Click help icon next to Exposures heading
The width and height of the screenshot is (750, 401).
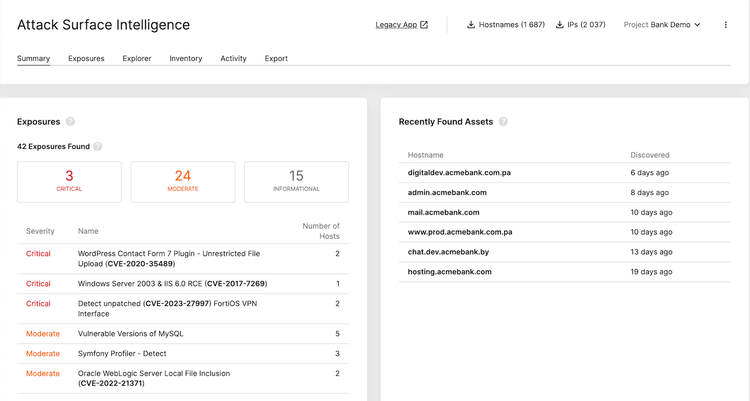coord(70,122)
